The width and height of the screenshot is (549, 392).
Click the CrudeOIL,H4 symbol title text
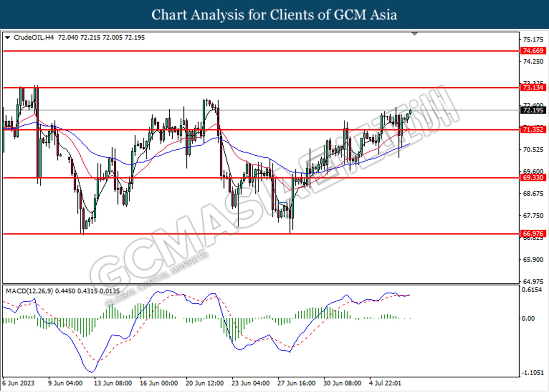(33, 38)
